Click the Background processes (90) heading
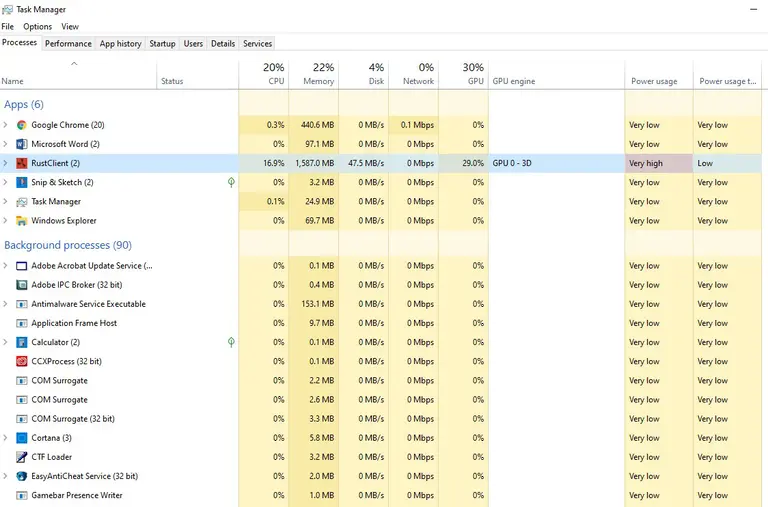This screenshot has width=768, height=507. click(68, 245)
